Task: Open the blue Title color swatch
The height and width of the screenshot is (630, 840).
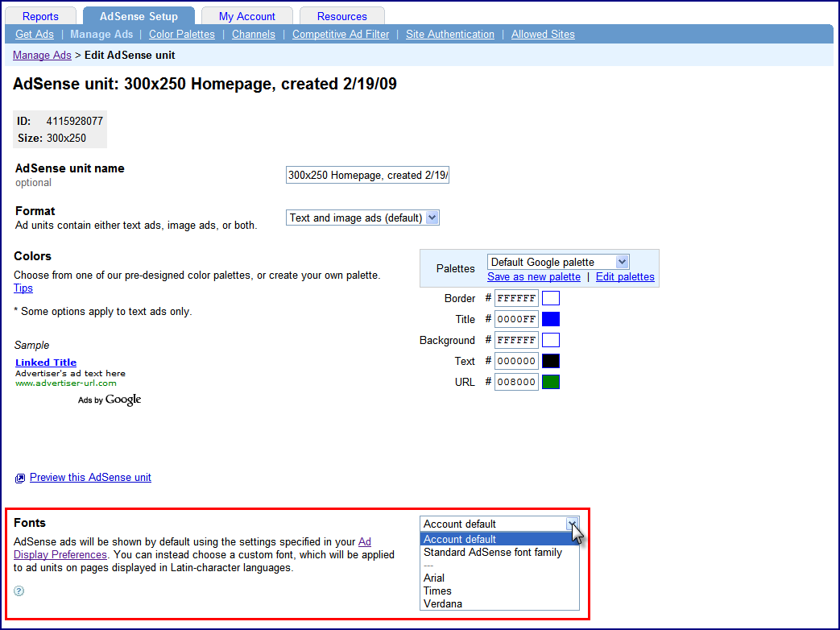Action: click(x=551, y=319)
